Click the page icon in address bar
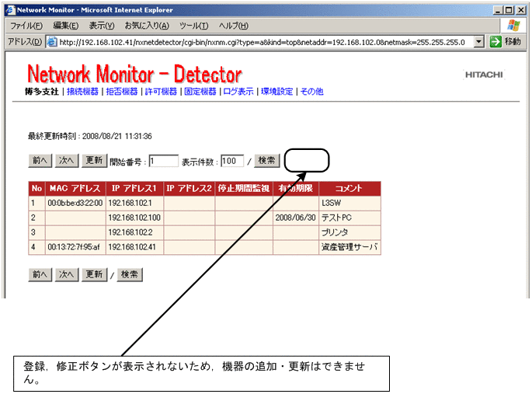This screenshot has height=394, width=532. (51, 42)
